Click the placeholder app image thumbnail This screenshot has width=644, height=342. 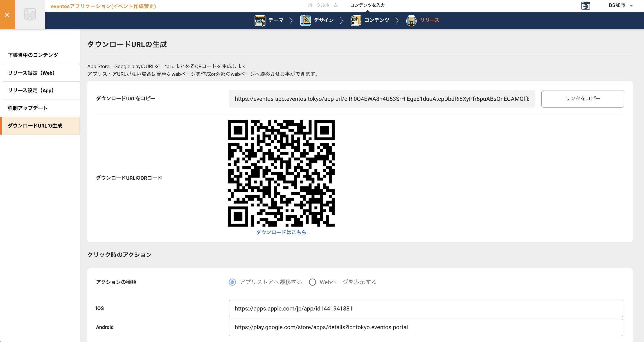click(x=30, y=14)
